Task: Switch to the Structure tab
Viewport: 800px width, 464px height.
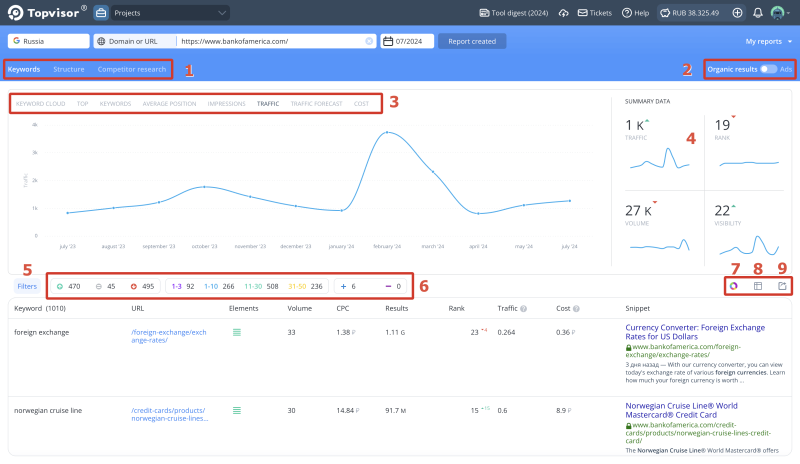Action: point(69,69)
